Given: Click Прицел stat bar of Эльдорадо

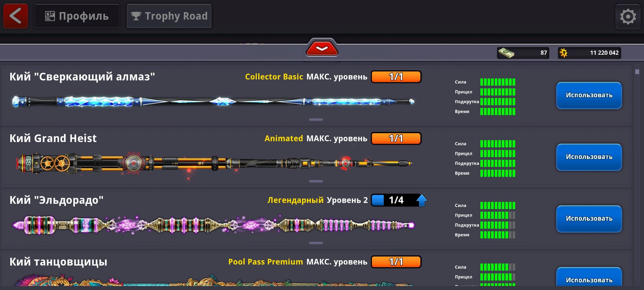Looking at the screenshot, I should [498, 215].
